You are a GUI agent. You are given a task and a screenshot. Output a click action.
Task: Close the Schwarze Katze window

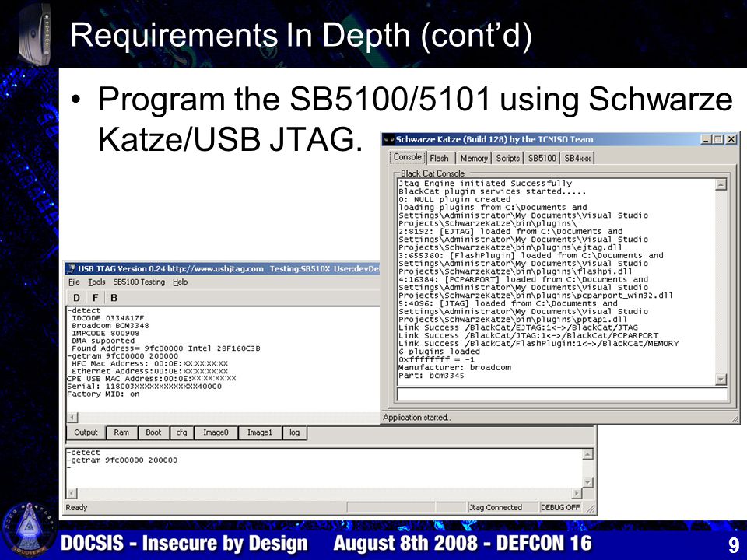click(x=731, y=139)
